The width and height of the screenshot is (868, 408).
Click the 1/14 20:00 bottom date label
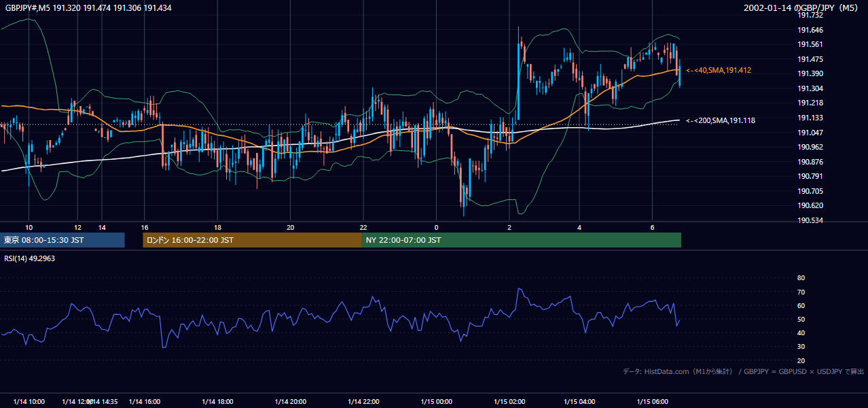coord(291,402)
